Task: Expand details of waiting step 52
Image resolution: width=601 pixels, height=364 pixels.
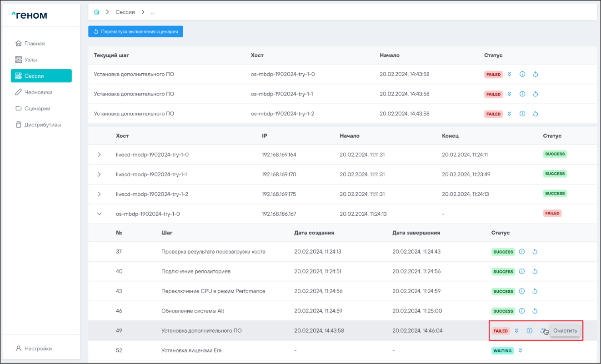Action: click(521, 350)
